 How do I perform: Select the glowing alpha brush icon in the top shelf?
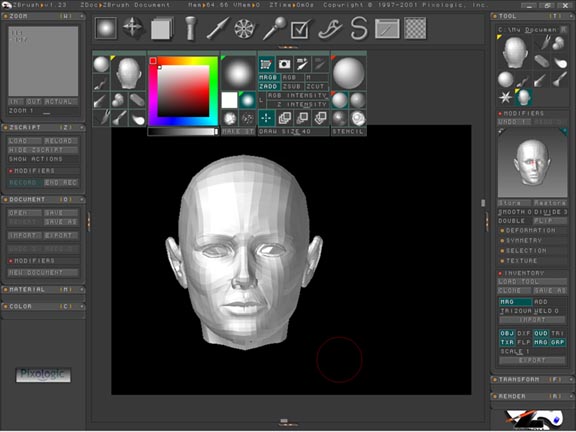click(106, 28)
